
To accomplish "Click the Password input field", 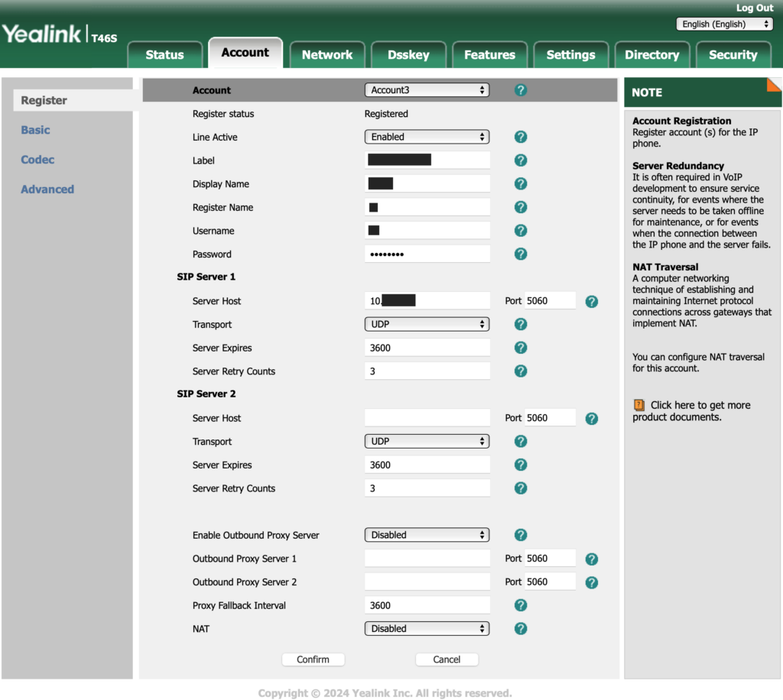I will (427, 254).
